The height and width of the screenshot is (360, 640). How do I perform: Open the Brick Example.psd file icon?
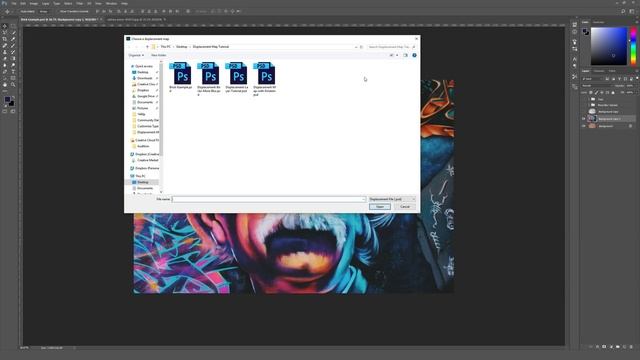pyautogui.click(x=180, y=73)
